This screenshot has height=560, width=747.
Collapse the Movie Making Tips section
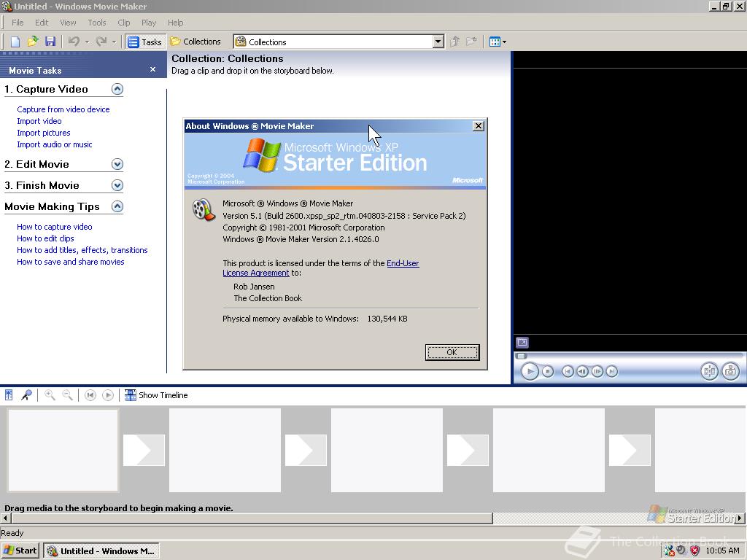point(117,206)
